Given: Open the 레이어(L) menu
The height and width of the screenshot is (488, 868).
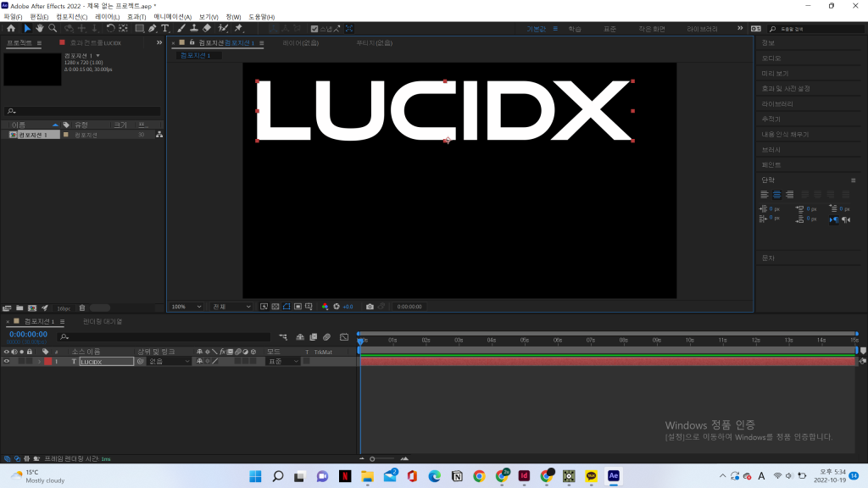Looking at the screenshot, I should 108,17.
